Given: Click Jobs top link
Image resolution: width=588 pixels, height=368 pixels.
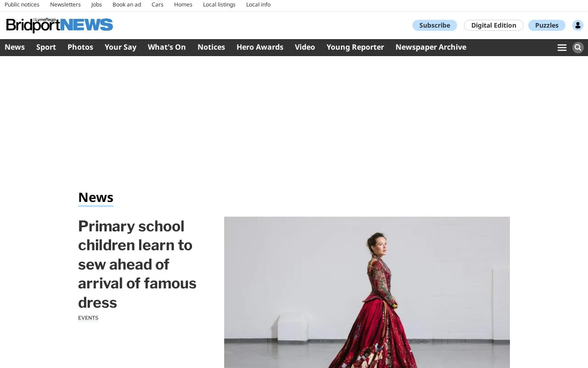Looking at the screenshot, I should 96,5.
